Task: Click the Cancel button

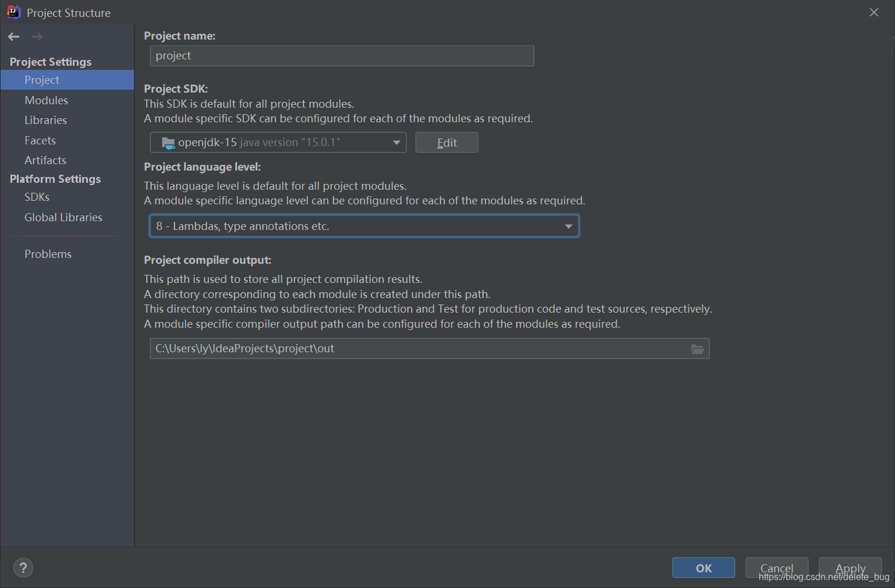Action: tap(777, 568)
